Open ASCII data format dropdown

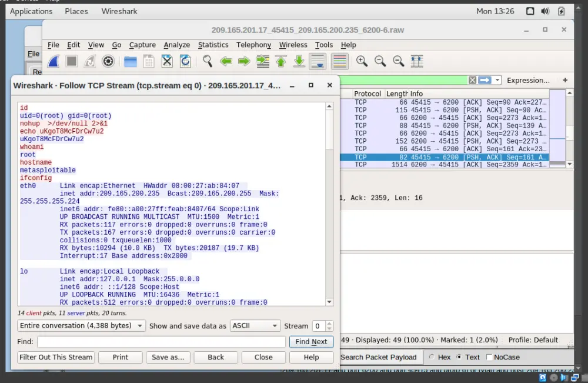click(x=255, y=325)
